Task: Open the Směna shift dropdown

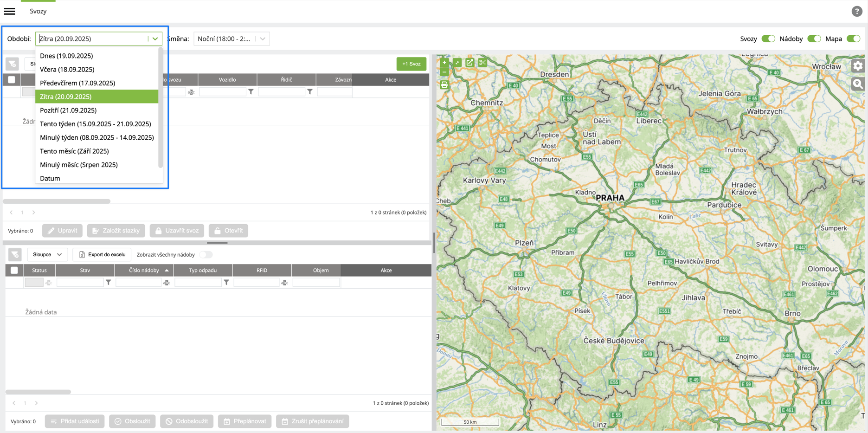Action: 231,39
